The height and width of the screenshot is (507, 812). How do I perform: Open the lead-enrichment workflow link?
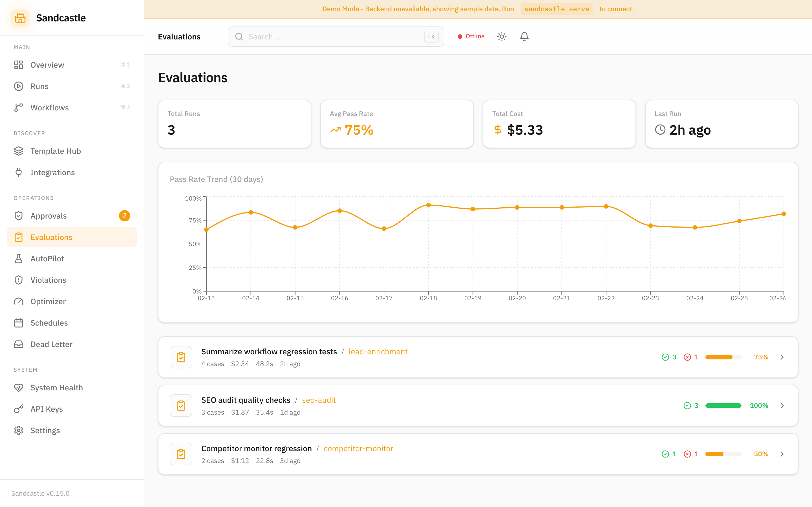coord(378,352)
